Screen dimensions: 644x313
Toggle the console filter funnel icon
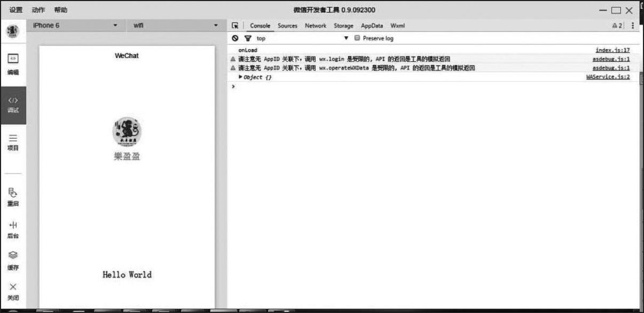[247, 38]
